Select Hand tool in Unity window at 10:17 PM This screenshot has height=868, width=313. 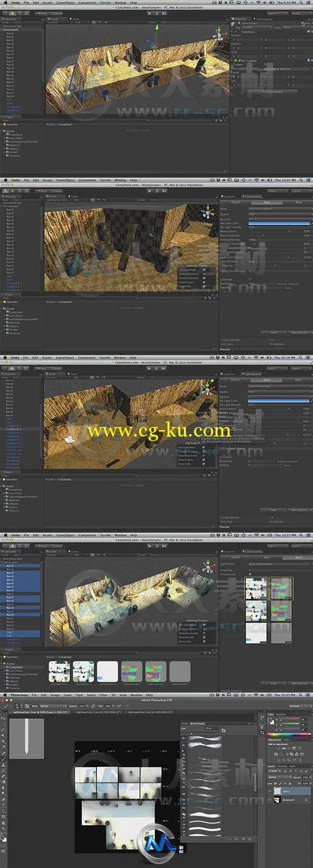point(6,546)
